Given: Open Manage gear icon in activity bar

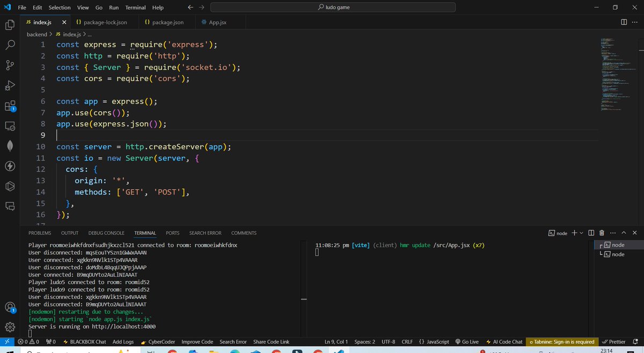Looking at the screenshot, I should coord(10,327).
